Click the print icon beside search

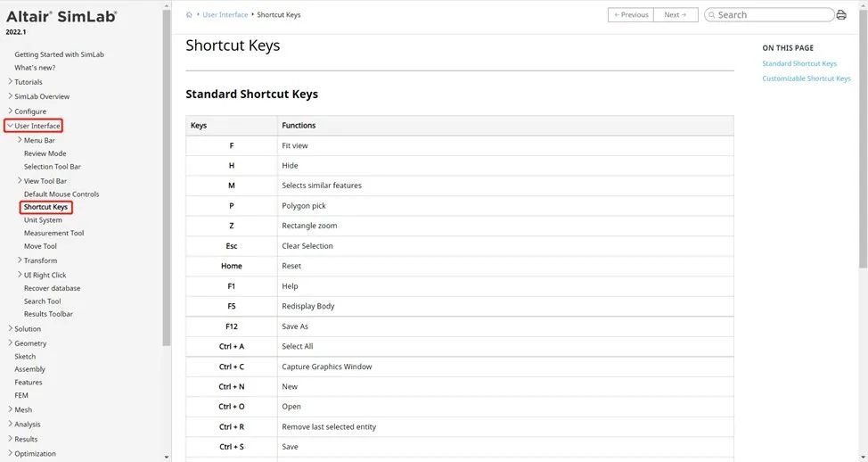[x=841, y=15]
